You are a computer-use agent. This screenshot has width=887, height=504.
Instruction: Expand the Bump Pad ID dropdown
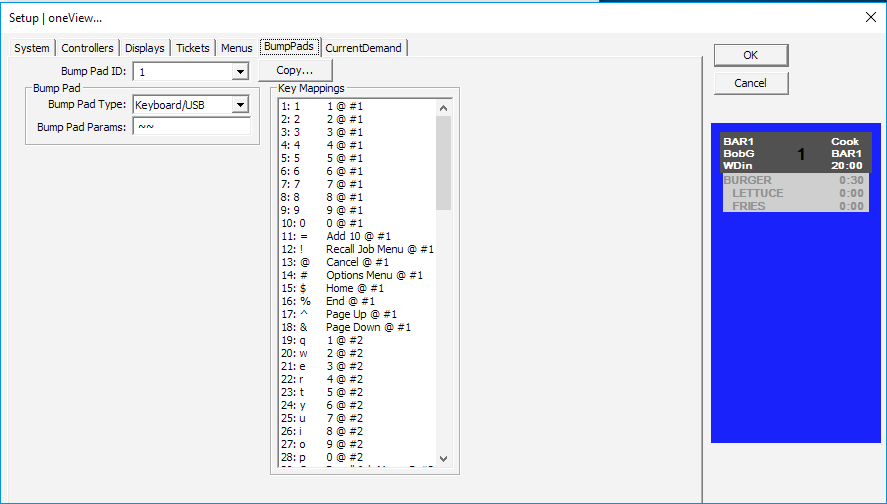(240, 72)
